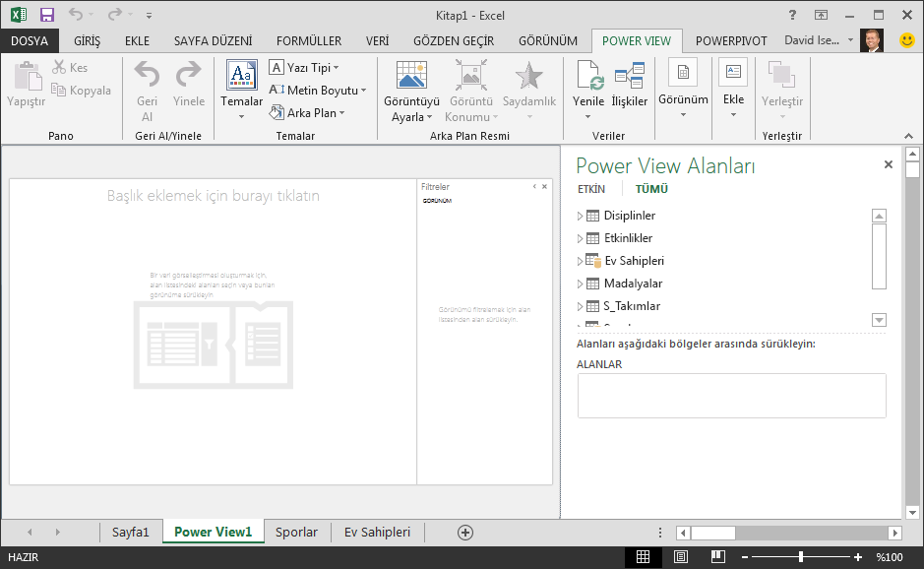Switch to the FORMÜLLER ribbon tab
The image size is (924, 569).
click(x=309, y=40)
